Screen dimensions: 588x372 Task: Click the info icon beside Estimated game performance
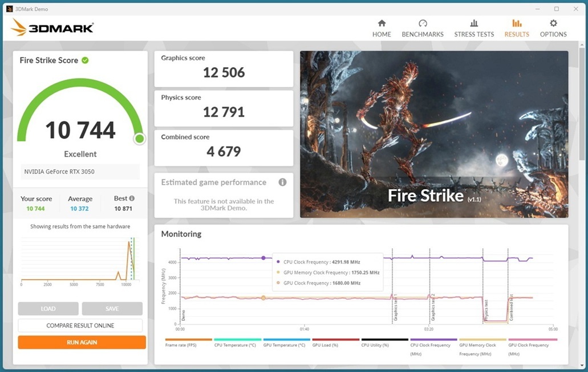coord(282,182)
